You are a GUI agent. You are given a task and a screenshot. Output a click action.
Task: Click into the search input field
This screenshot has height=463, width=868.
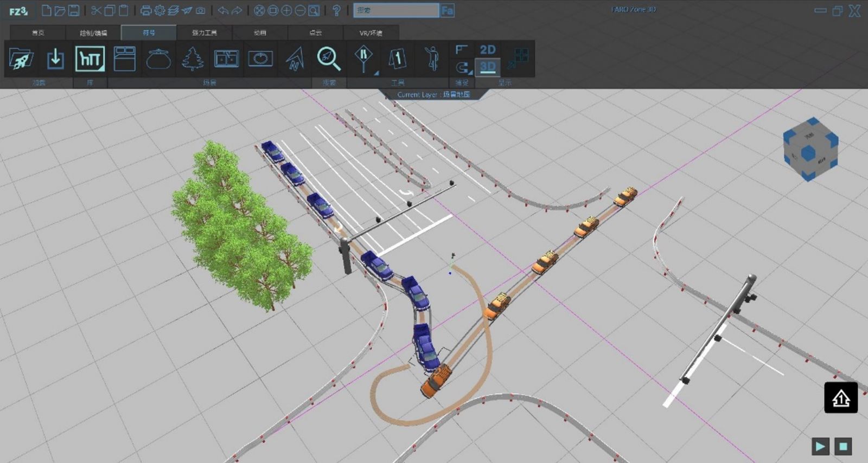coord(396,10)
